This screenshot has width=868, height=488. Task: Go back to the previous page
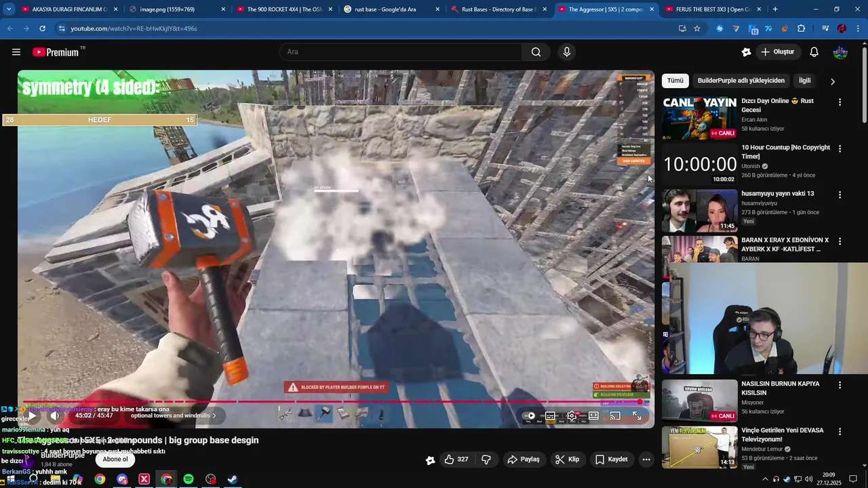point(10,28)
